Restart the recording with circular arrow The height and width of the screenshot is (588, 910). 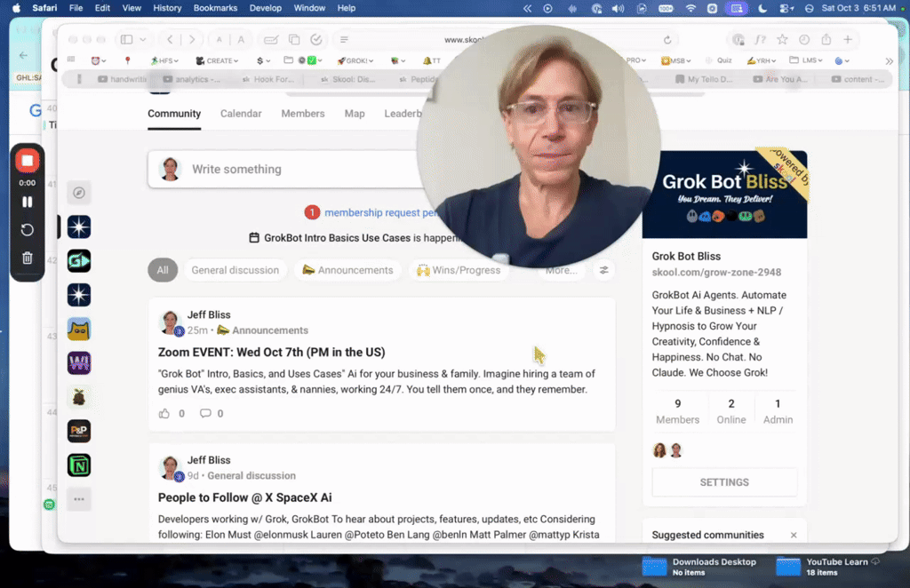(28, 230)
